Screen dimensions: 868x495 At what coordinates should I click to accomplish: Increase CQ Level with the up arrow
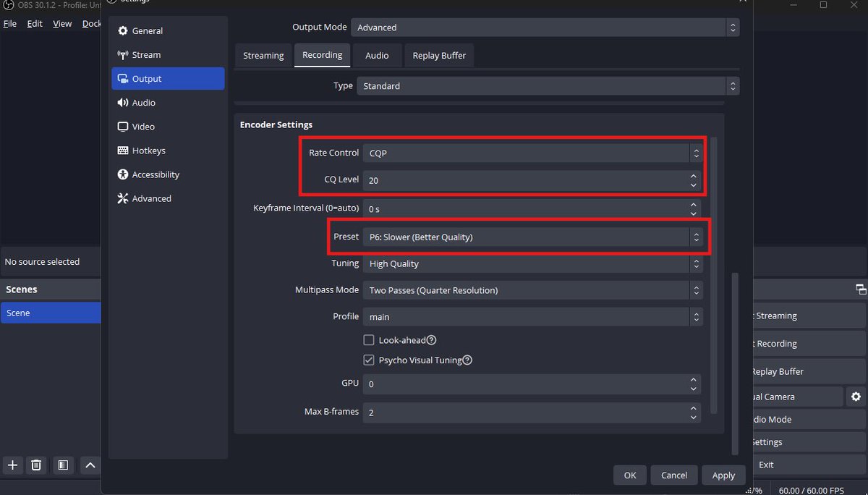tap(694, 174)
